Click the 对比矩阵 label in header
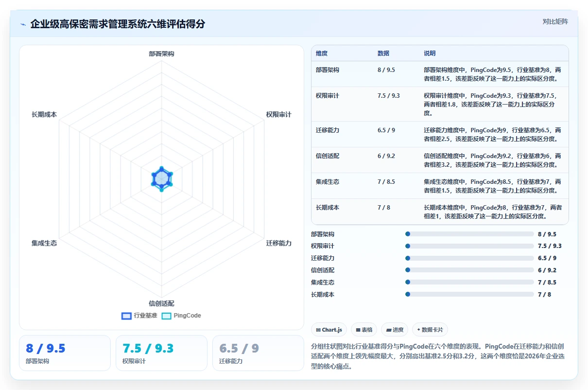The image size is (588, 390). 555,21
